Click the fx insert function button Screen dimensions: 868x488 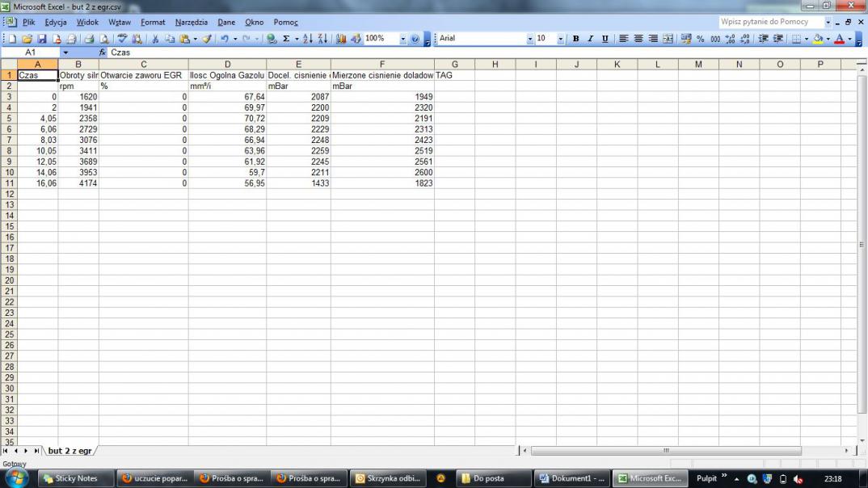pyautogui.click(x=103, y=53)
